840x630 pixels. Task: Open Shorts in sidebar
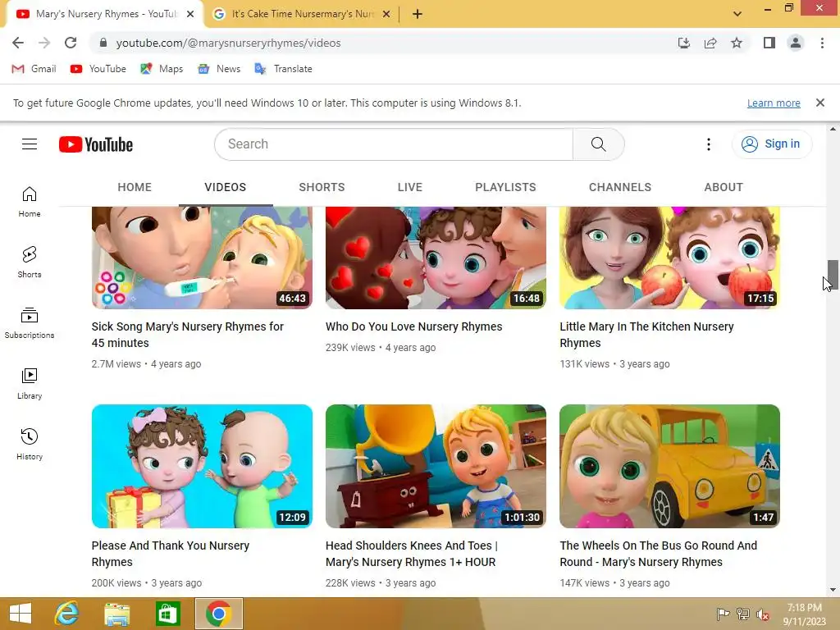click(x=30, y=262)
